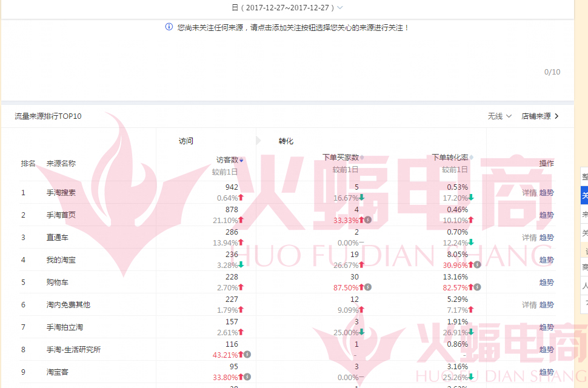Click the 操作 column header
The image size is (588, 388).
(x=546, y=164)
